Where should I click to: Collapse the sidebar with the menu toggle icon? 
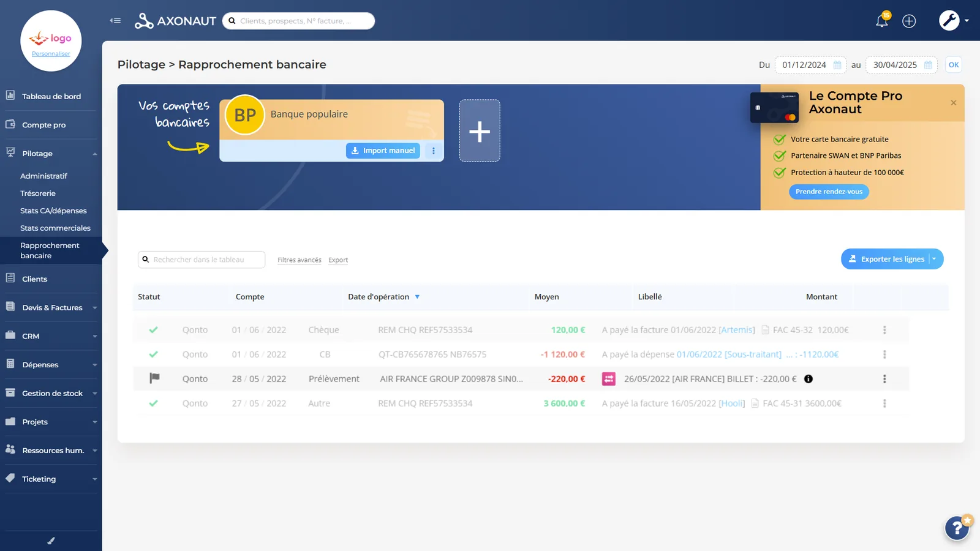pos(115,21)
